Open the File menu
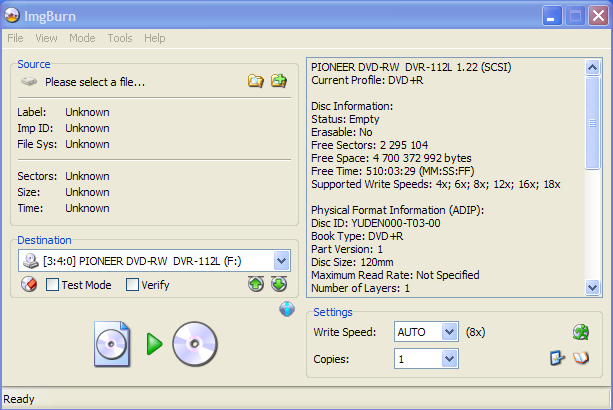Screen dimensions: 613x410 tap(15, 38)
